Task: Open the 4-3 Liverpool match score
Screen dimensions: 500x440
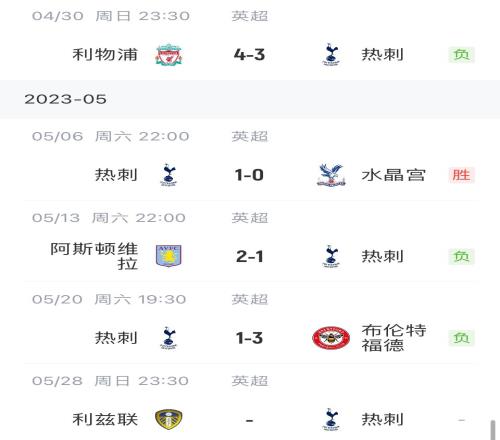Action: pos(249,55)
